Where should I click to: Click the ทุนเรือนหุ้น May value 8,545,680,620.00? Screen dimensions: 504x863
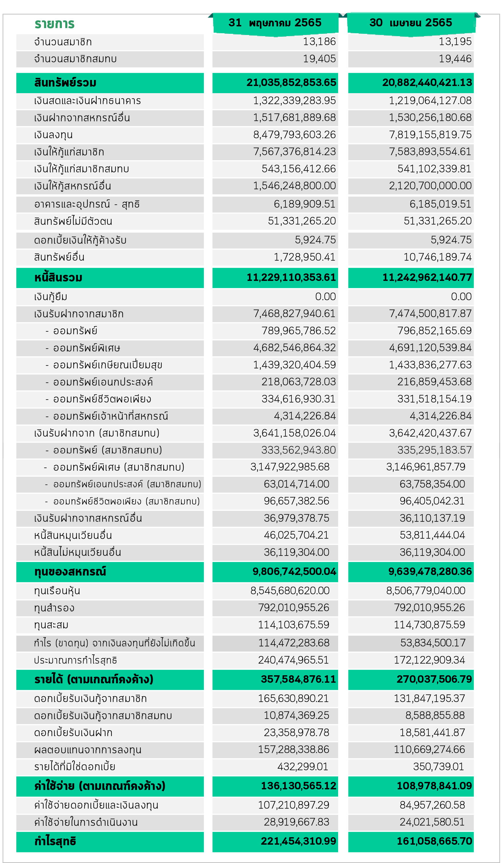[290, 591]
